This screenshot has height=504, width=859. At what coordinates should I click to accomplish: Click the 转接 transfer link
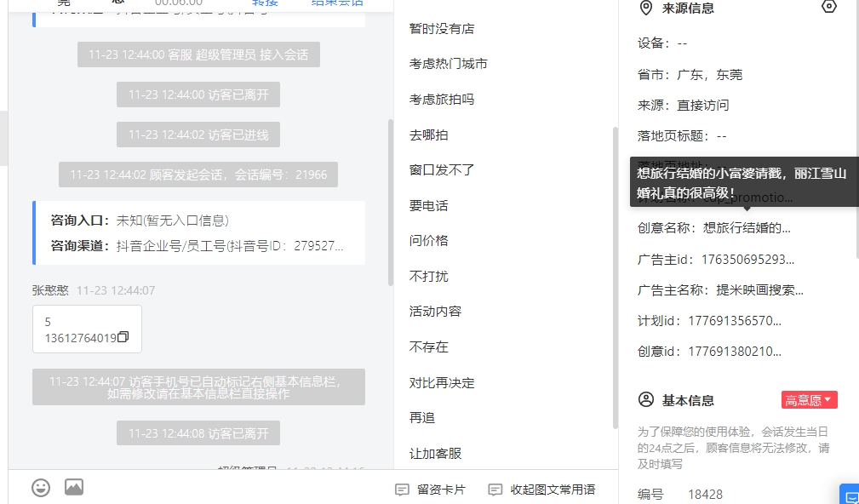click(265, 3)
